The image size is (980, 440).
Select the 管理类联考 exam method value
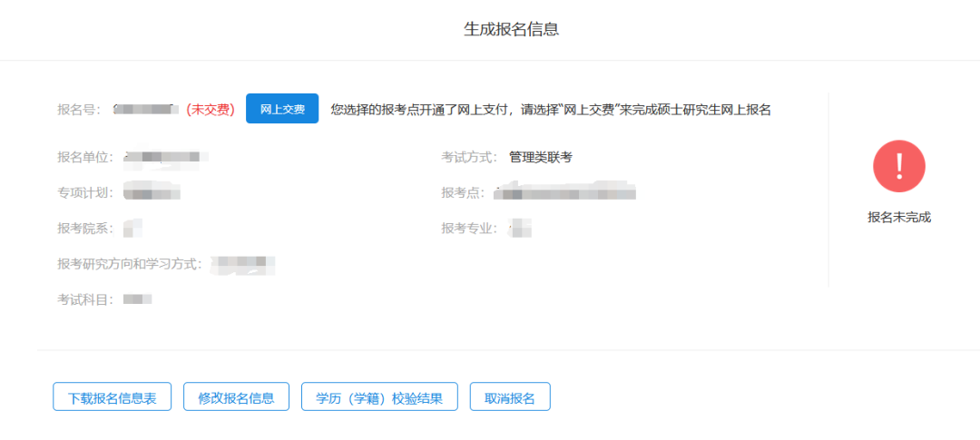pyautogui.click(x=541, y=157)
